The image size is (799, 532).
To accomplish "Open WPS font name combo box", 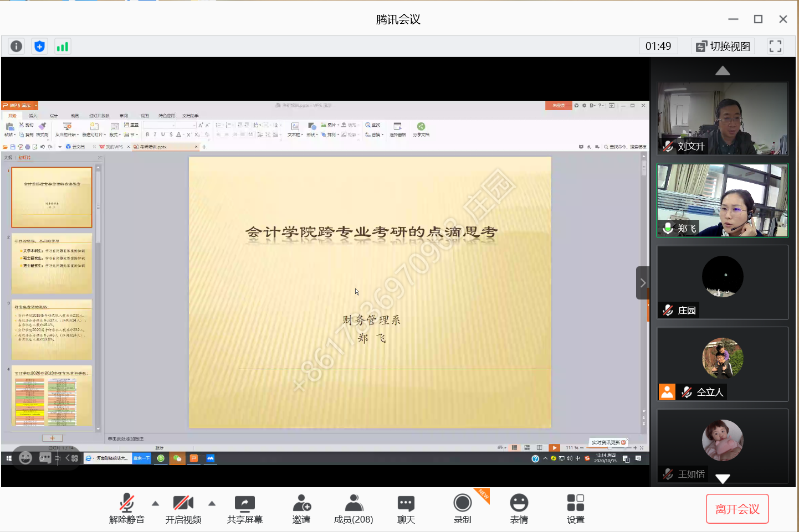I will [x=159, y=125].
